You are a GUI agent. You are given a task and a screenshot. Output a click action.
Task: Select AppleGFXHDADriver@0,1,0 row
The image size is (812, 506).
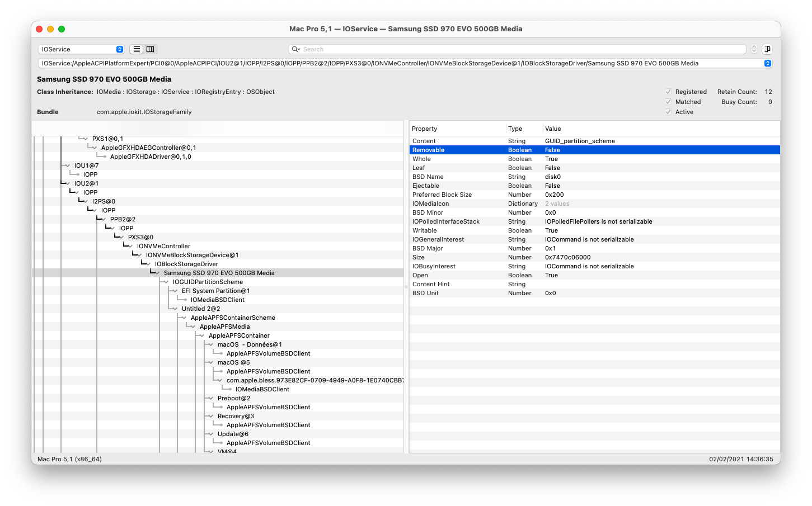tap(218, 157)
